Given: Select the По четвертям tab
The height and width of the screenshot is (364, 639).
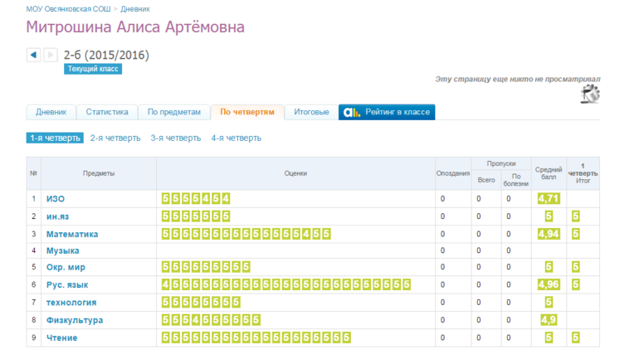Looking at the screenshot, I should pos(247,112).
